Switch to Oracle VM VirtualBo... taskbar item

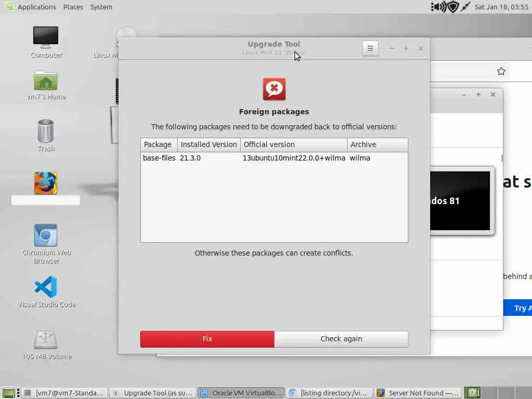point(241,393)
